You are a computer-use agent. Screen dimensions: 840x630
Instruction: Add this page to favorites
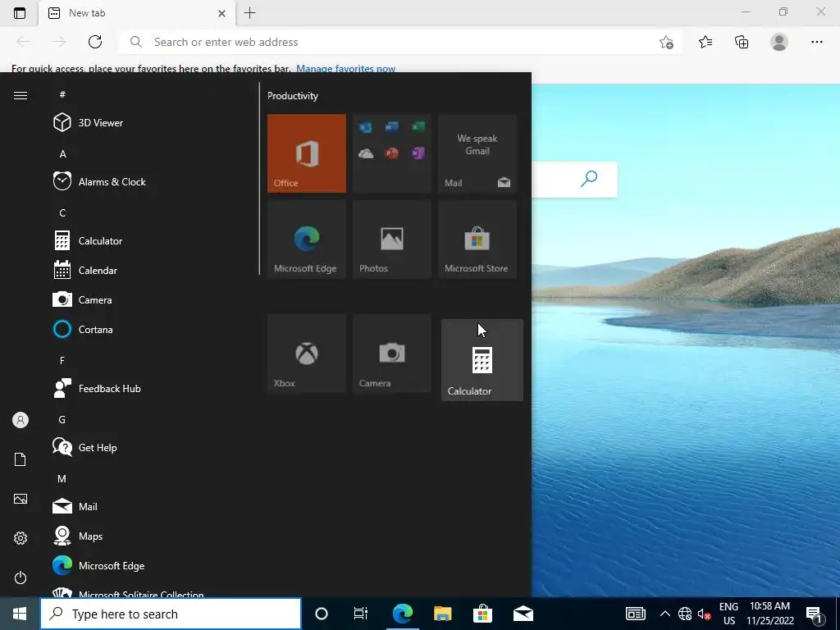tap(666, 43)
